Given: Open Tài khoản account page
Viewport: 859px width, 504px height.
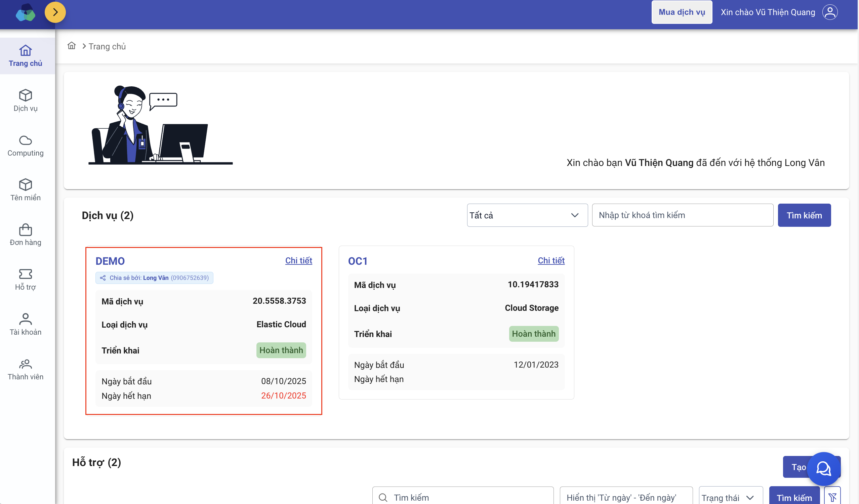Looking at the screenshot, I should (26, 324).
